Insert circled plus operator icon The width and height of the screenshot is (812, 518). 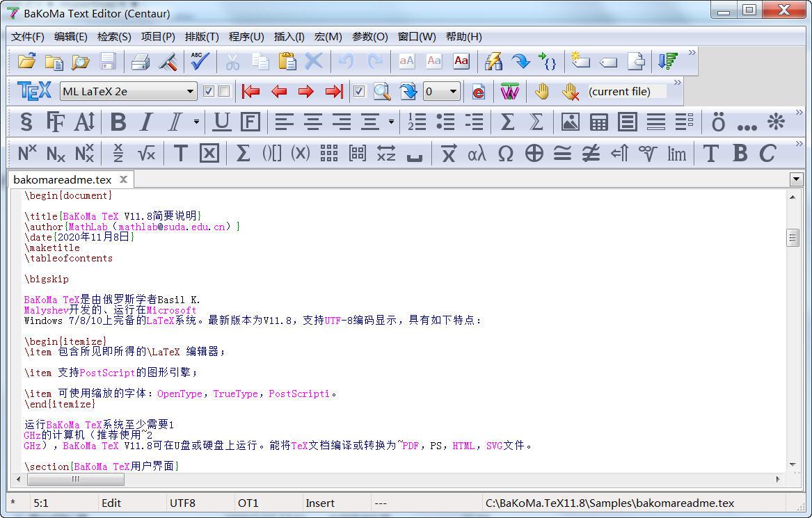(x=534, y=153)
